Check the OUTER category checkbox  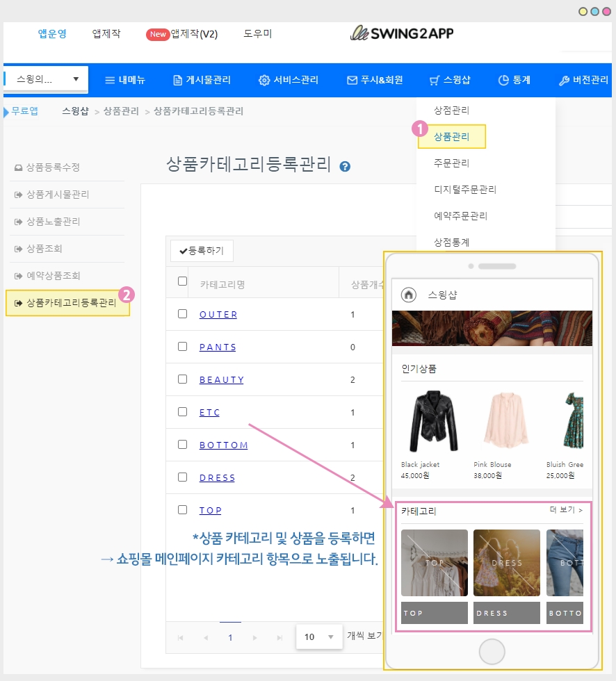[x=182, y=313]
